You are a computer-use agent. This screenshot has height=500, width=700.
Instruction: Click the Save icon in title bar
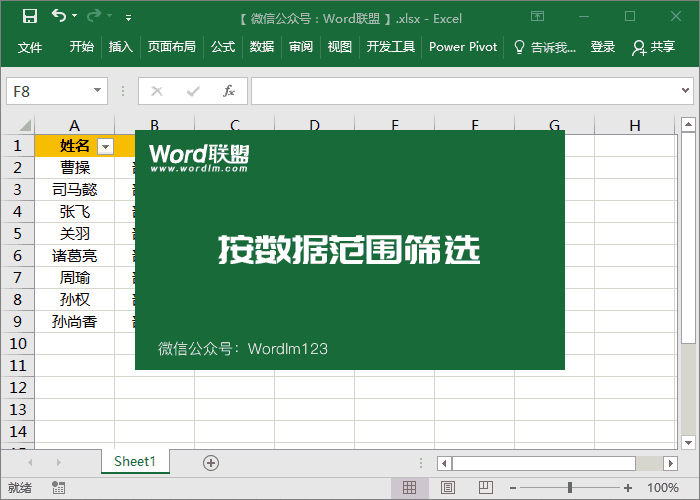pyautogui.click(x=29, y=16)
